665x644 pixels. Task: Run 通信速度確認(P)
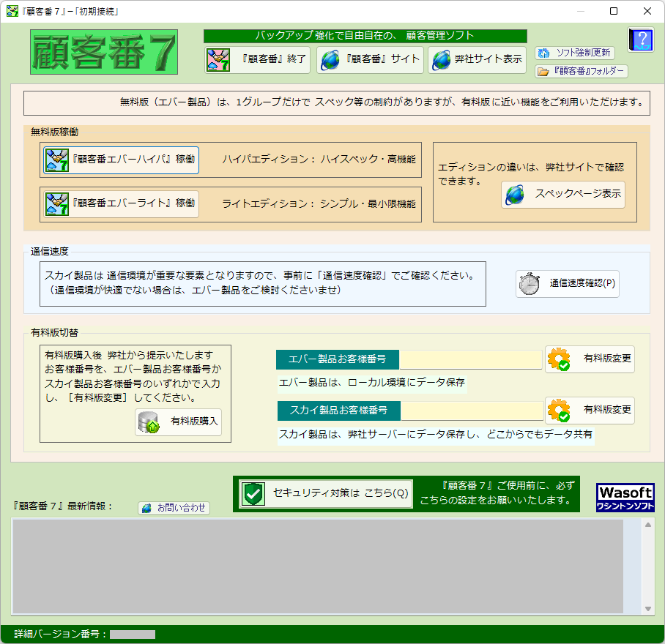[567, 283]
